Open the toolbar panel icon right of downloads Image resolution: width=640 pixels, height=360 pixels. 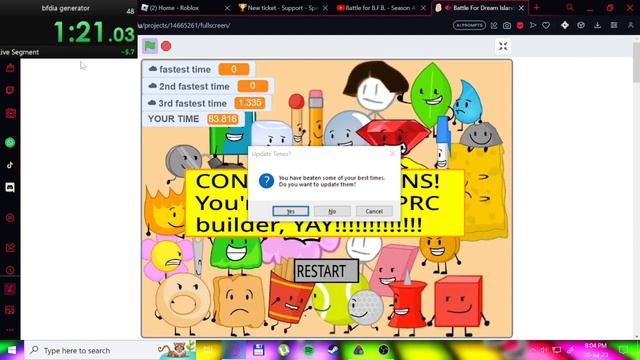(x=614, y=25)
